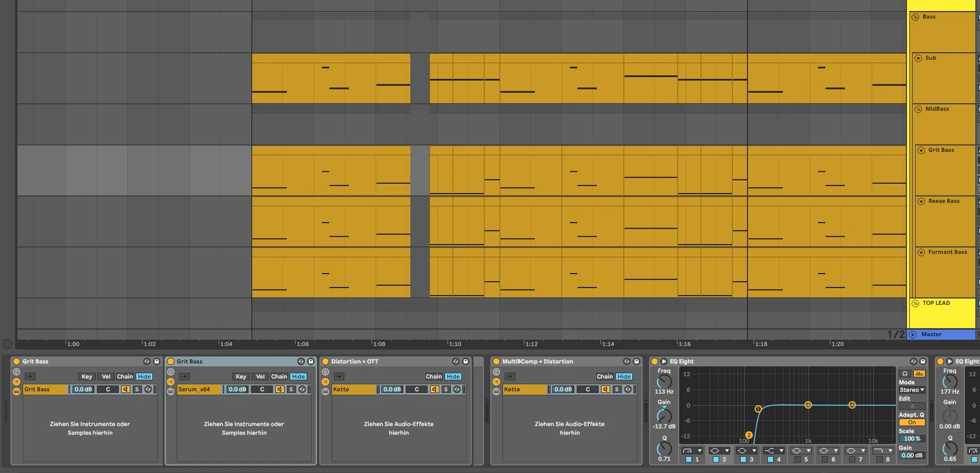Hot-swap preset of Distortion + OTT rack
The image size is (980, 473).
click(x=456, y=361)
